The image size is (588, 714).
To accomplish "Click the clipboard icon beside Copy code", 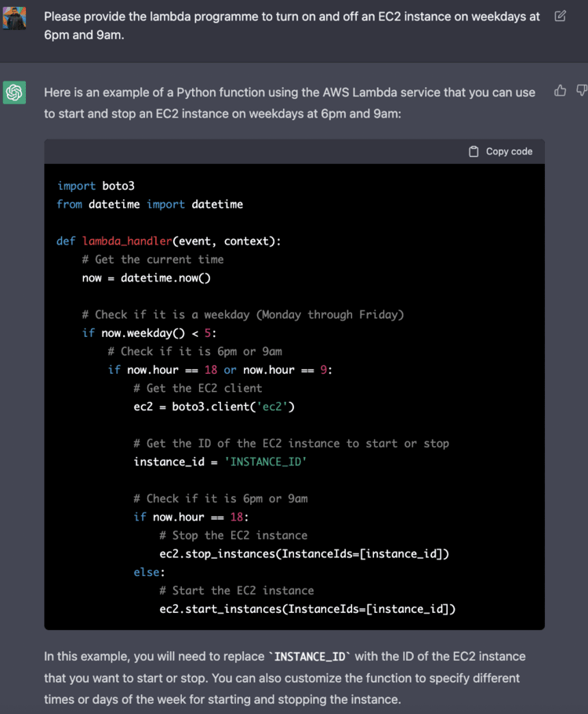I will coord(474,151).
